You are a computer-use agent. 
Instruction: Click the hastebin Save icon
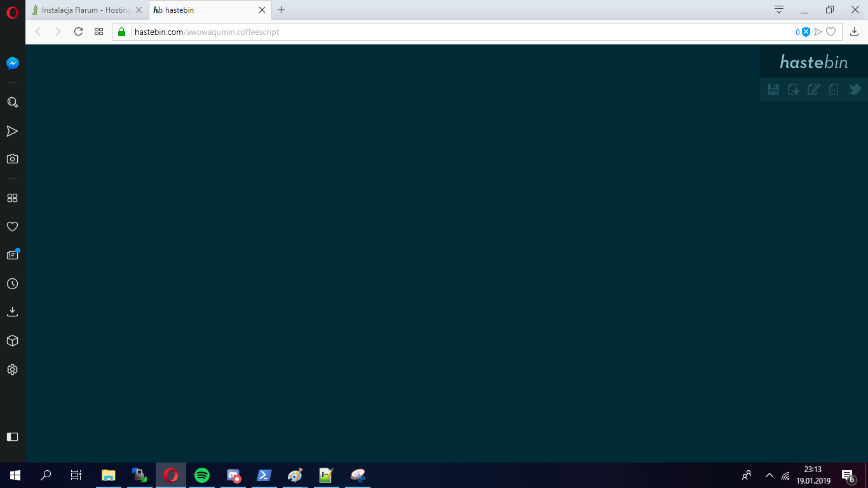pyautogui.click(x=773, y=90)
